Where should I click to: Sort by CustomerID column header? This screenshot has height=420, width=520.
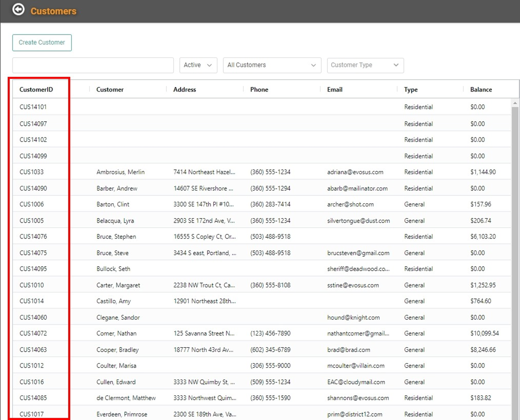[x=36, y=90]
